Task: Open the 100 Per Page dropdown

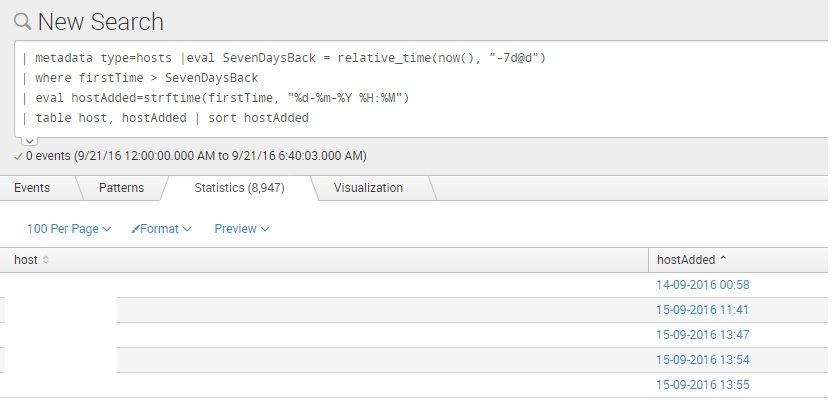Action: (68, 229)
